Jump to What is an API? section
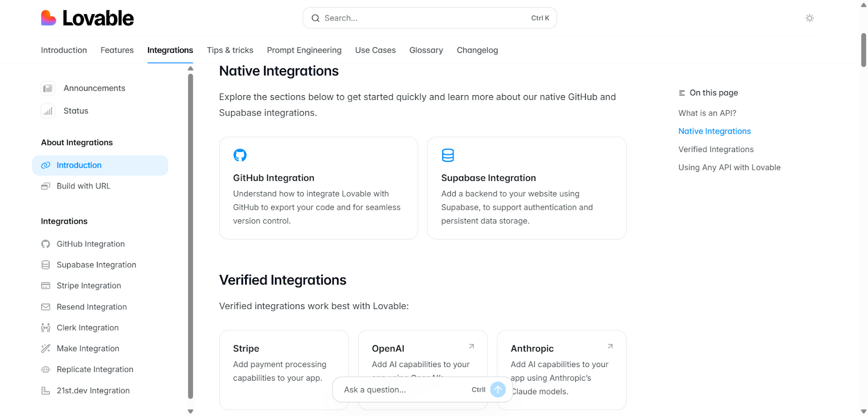 [707, 113]
